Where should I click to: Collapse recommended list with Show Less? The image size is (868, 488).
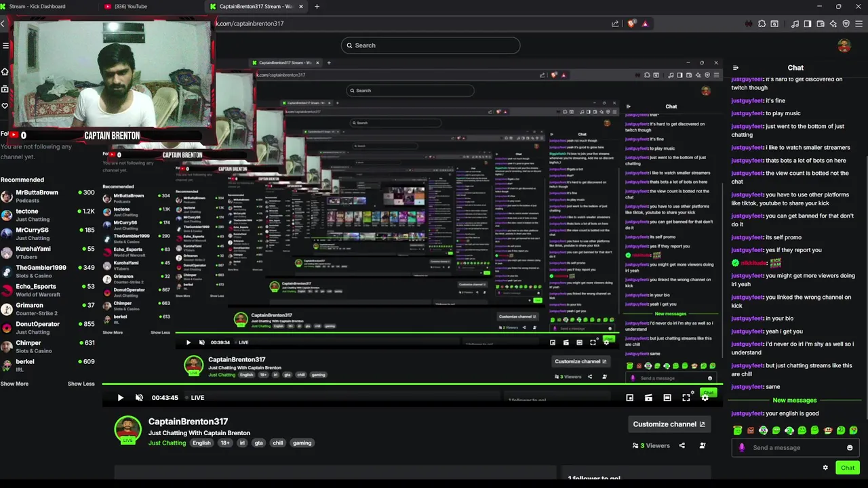click(81, 384)
